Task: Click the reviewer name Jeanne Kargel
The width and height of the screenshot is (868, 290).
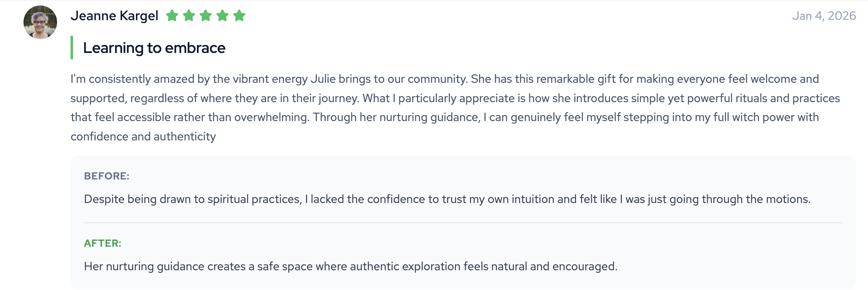Action: point(114,16)
